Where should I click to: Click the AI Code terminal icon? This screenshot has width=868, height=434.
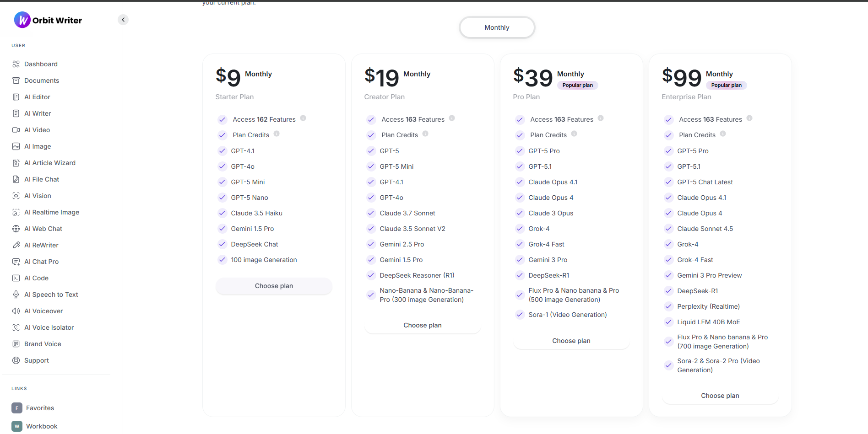16,278
